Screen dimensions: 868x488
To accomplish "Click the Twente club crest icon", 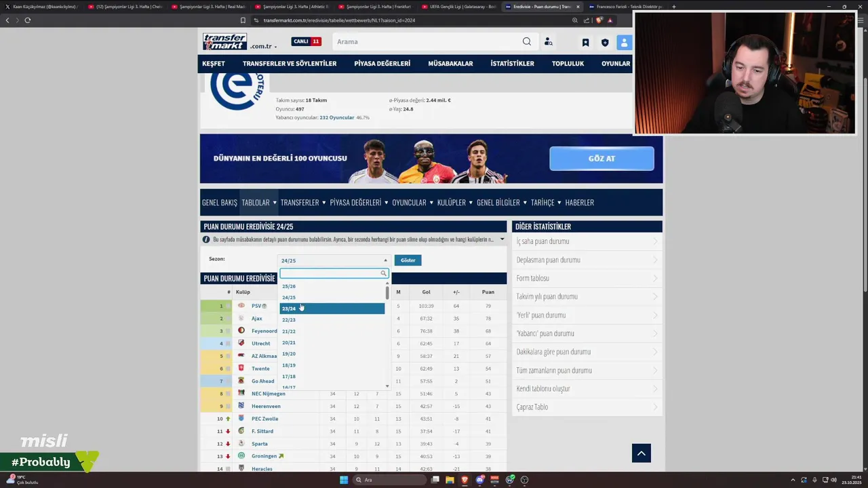I will coord(241,368).
